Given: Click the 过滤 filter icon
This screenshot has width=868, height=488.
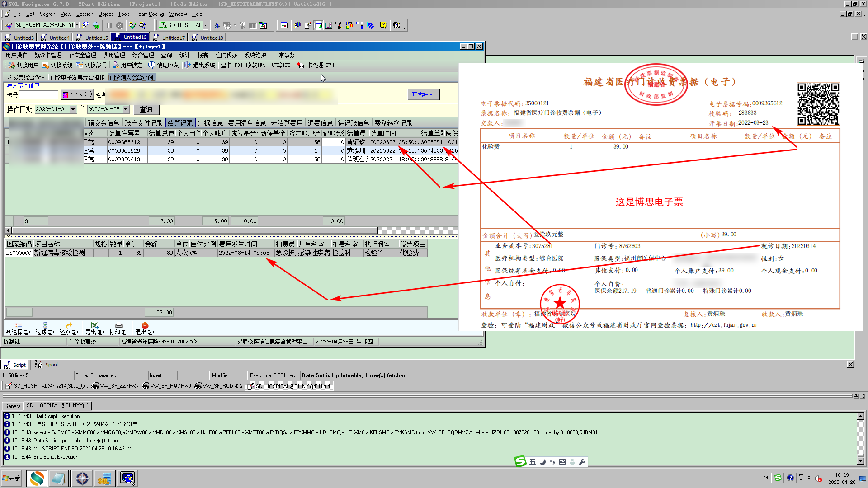Looking at the screenshot, I should pos(45,325).
